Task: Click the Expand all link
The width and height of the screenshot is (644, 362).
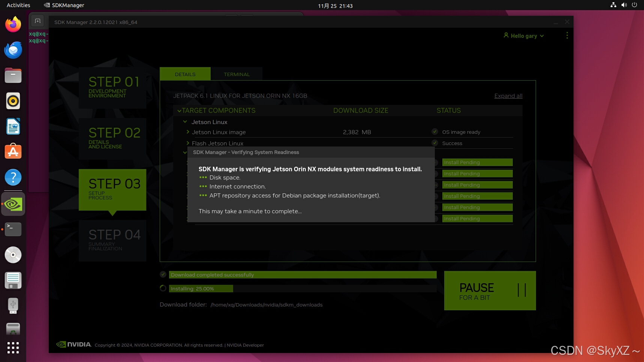Action: pyautogui.click(x=508, y=96)
